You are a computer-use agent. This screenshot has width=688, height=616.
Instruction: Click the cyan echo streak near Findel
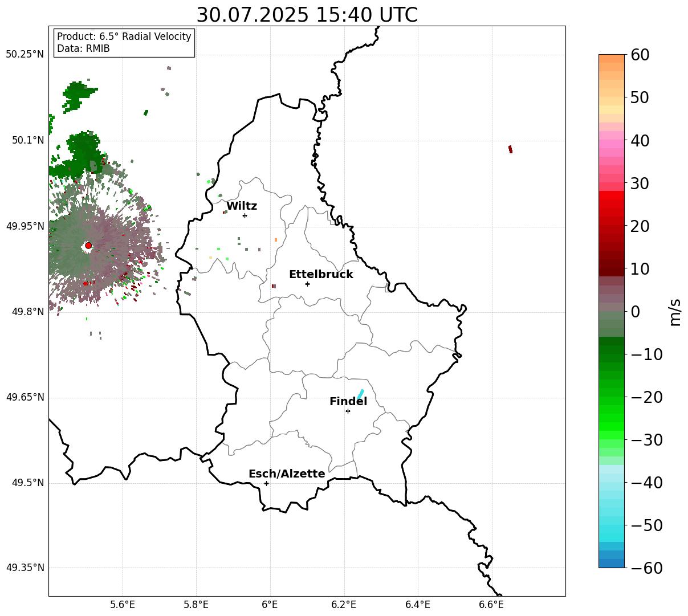pos(360,394)
